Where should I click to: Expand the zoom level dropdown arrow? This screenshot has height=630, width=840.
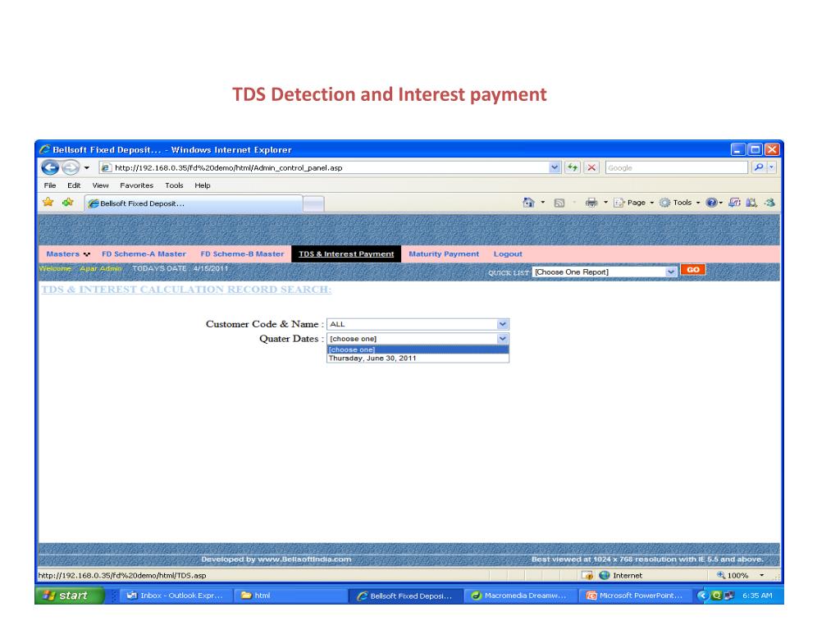(762, 575)
